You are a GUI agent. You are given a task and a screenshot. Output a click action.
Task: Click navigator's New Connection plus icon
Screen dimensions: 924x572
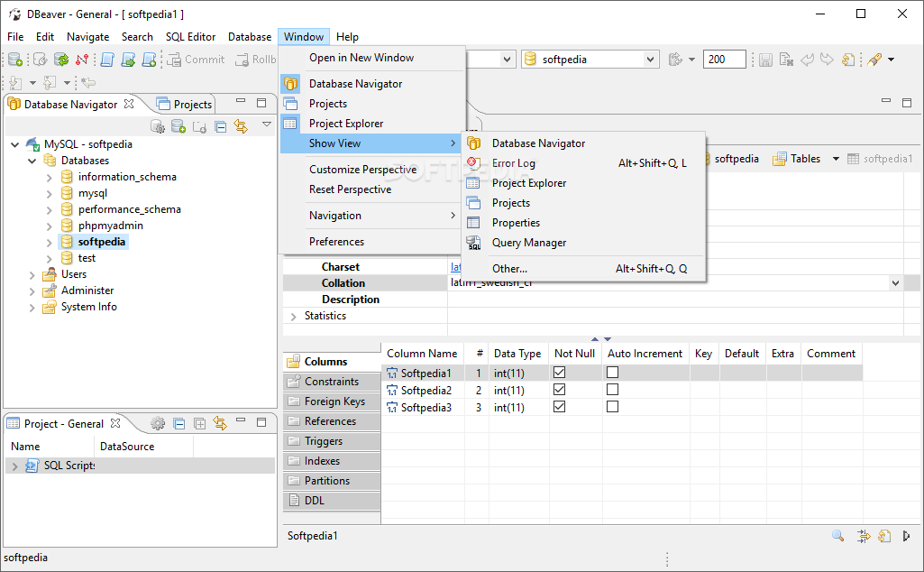(178, 126)
